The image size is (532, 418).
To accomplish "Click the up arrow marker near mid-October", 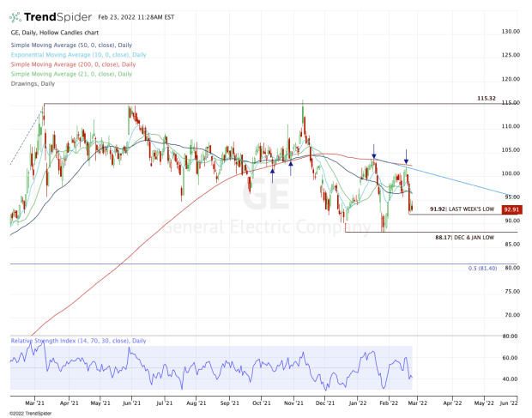I will (273, 175).
